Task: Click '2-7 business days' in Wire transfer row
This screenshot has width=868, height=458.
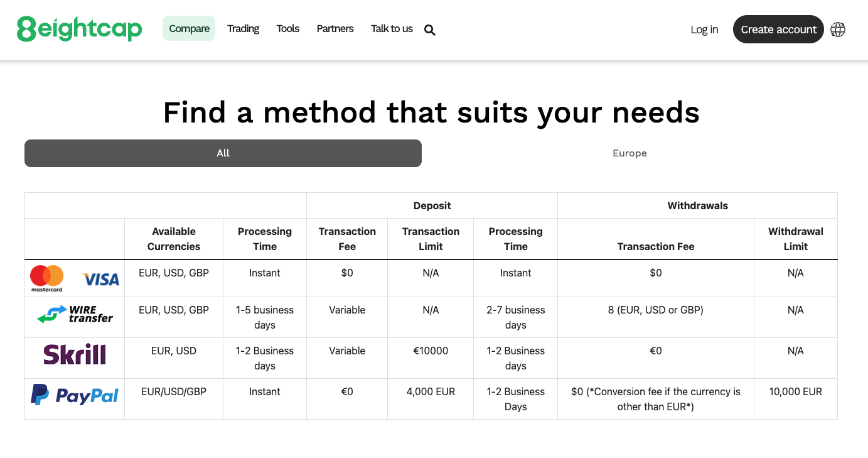Action: pyautogui.click(x=515, y=317)
